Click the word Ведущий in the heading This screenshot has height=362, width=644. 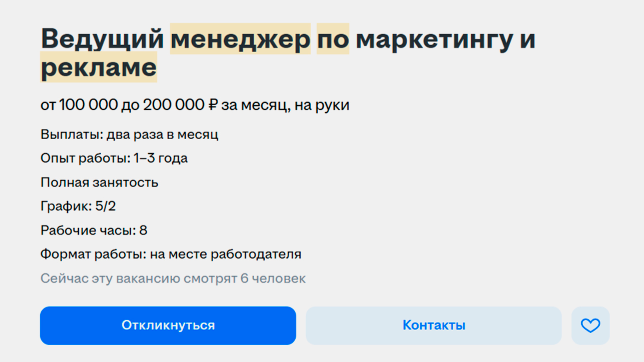(102, 40)
